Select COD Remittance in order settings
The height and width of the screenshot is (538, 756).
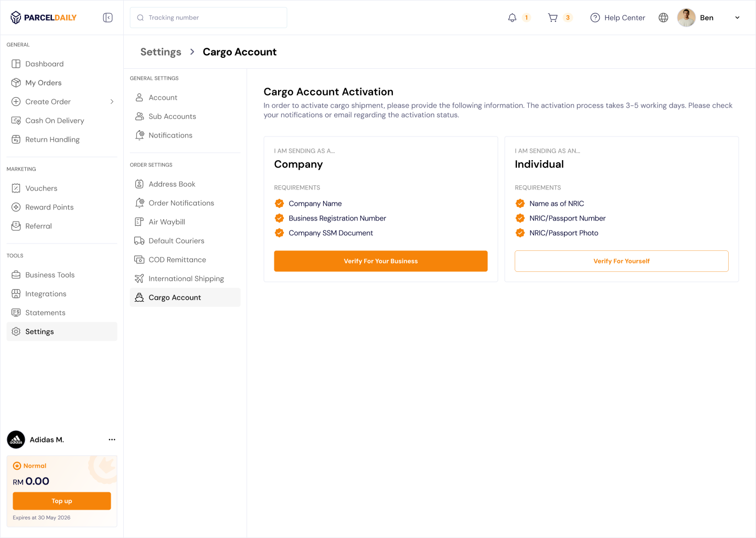pos(177,260)
